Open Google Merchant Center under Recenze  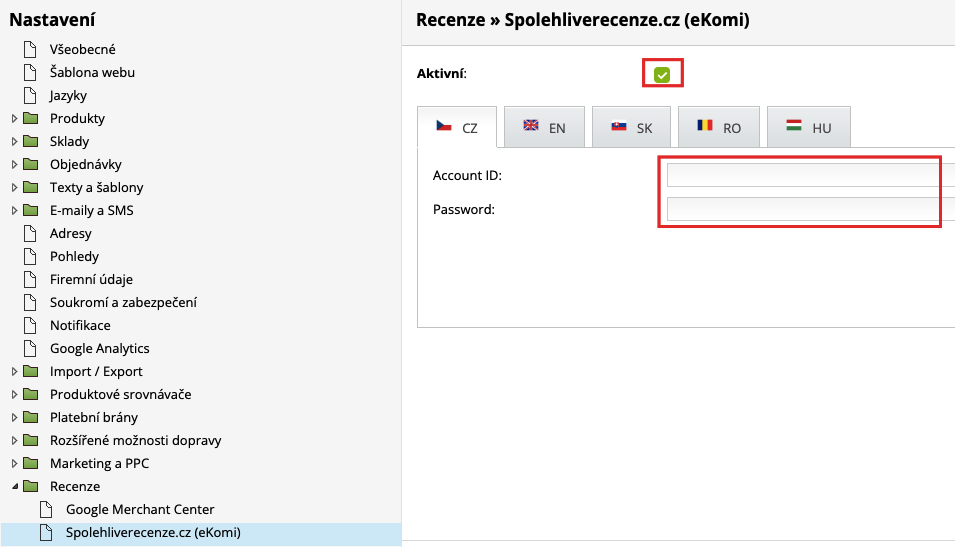point(140,509)
